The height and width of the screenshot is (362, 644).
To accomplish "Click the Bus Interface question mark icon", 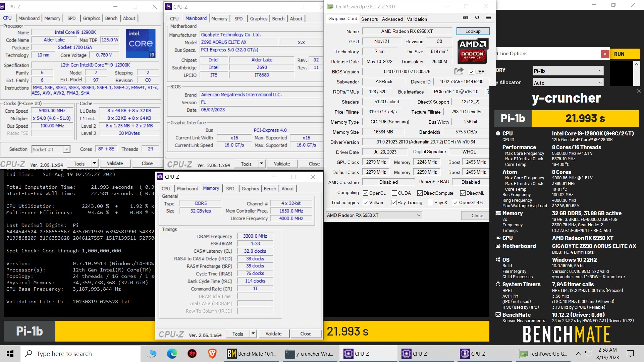I will 488,92.
